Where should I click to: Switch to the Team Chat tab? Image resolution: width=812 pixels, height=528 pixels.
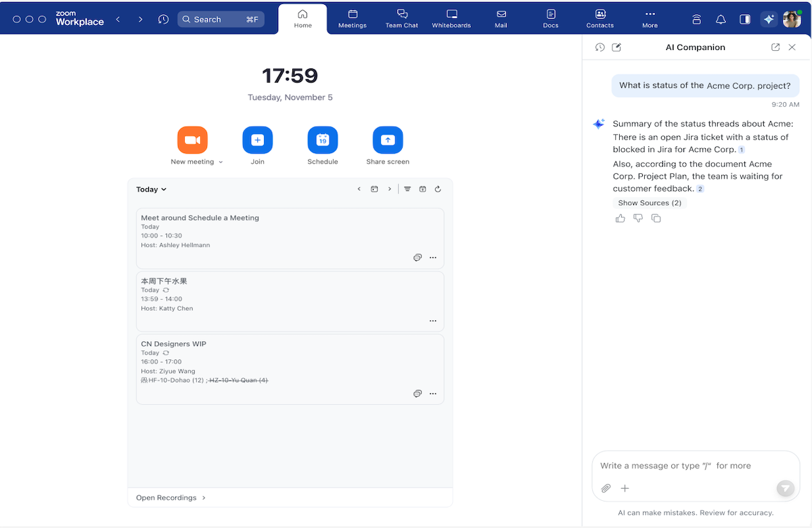click(x=402, y=19)
